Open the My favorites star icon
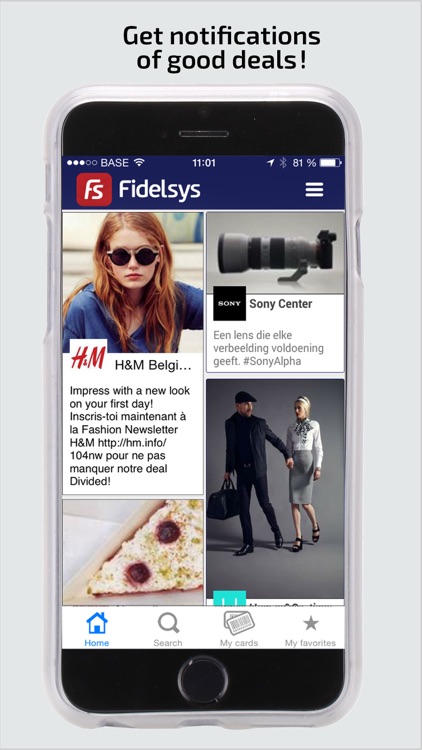The image size is (422, 750). [x=311, y=623]
